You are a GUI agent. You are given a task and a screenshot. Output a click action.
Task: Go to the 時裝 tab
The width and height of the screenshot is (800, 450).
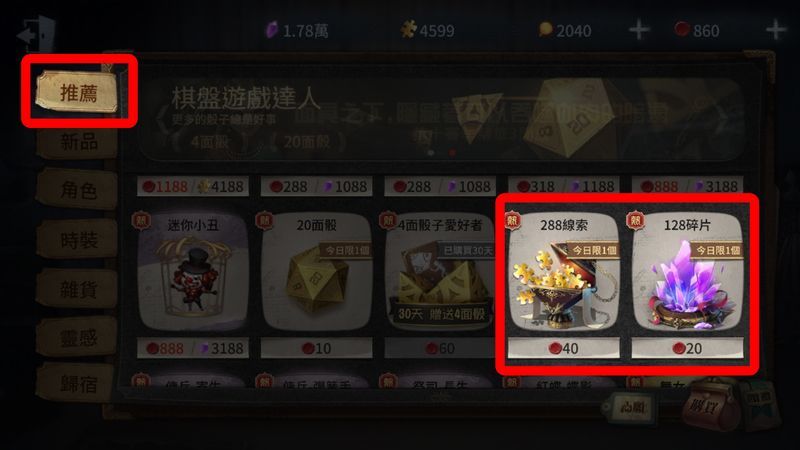[x=78, y=239]
